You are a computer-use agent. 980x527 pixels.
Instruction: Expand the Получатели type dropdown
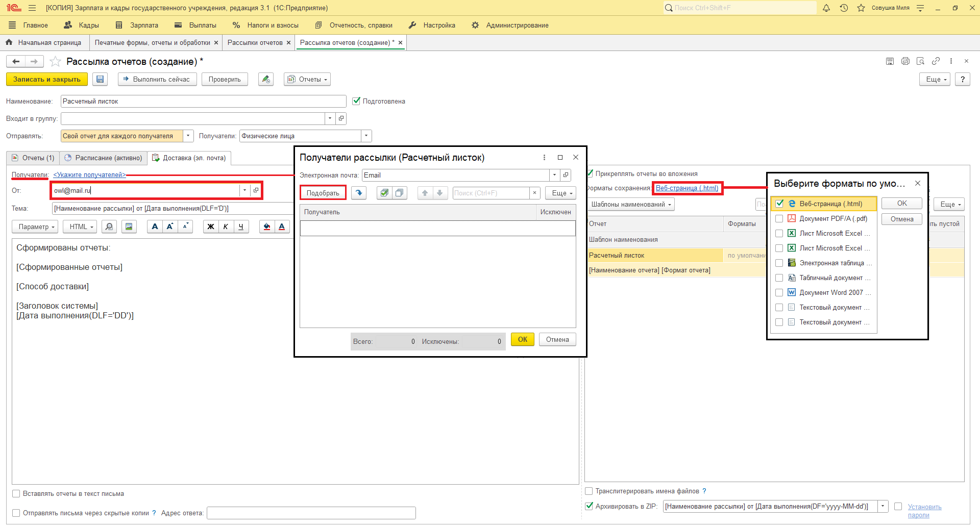point(366,136)
